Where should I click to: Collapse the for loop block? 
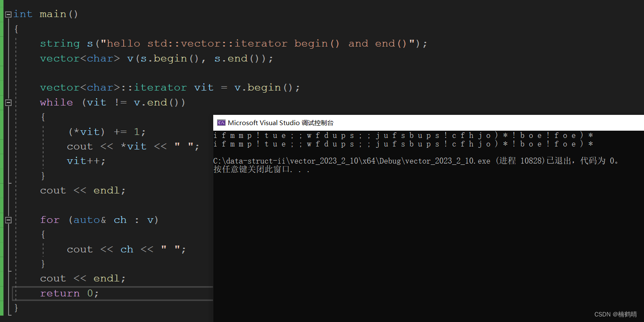coord(8,220)
